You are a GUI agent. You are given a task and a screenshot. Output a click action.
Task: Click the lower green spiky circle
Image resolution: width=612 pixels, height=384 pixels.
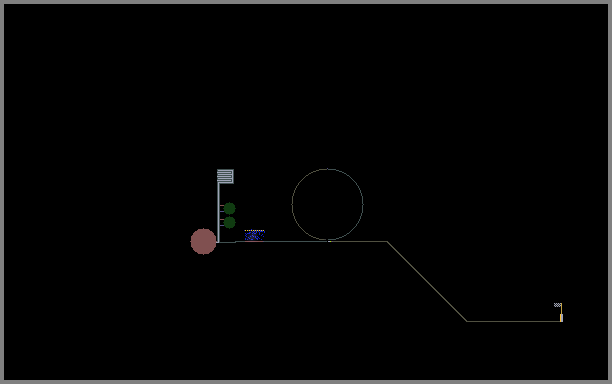pos(230,222)
